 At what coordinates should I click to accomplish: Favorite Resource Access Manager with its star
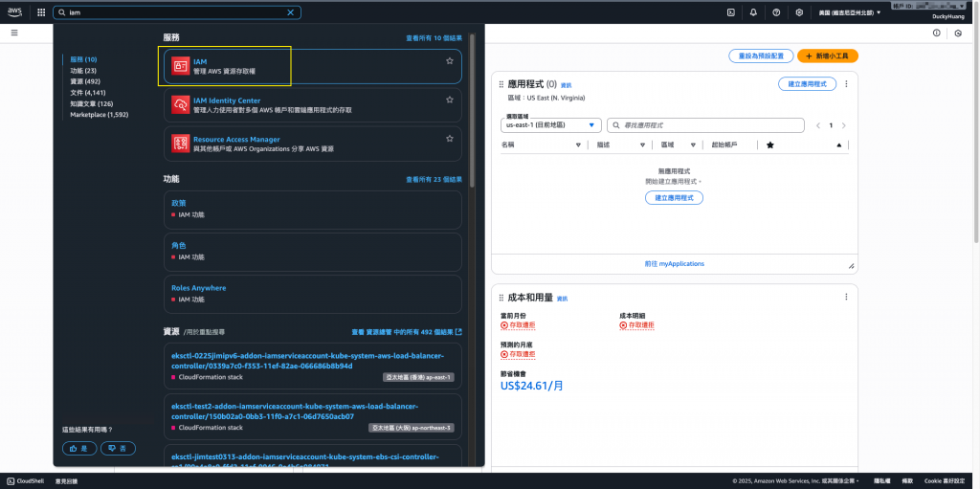(x=450, y=138)
